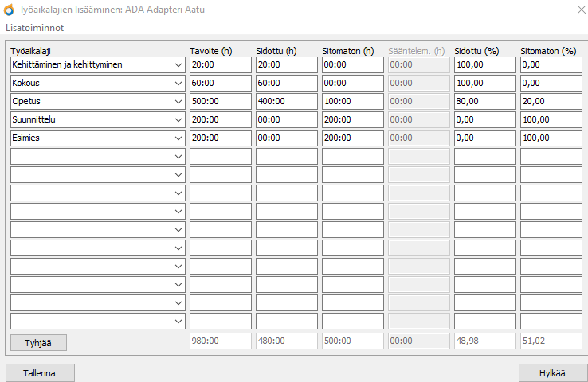
Task: Expand the Opetus work type dropdown
Action: coord(178,101)
